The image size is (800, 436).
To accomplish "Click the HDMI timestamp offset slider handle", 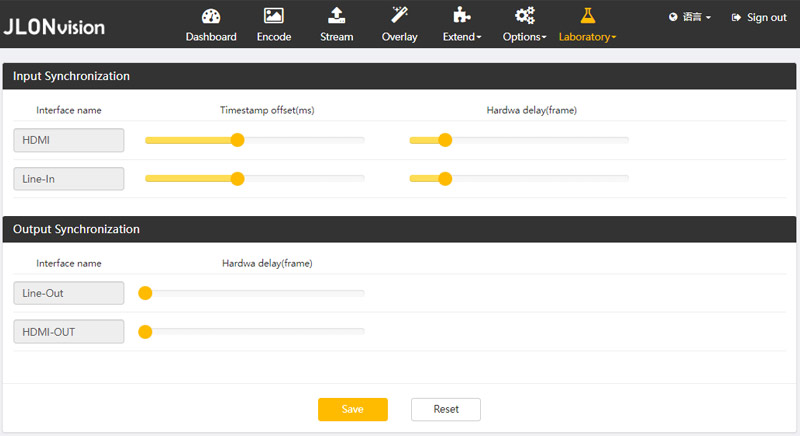I will pos(237,140).
